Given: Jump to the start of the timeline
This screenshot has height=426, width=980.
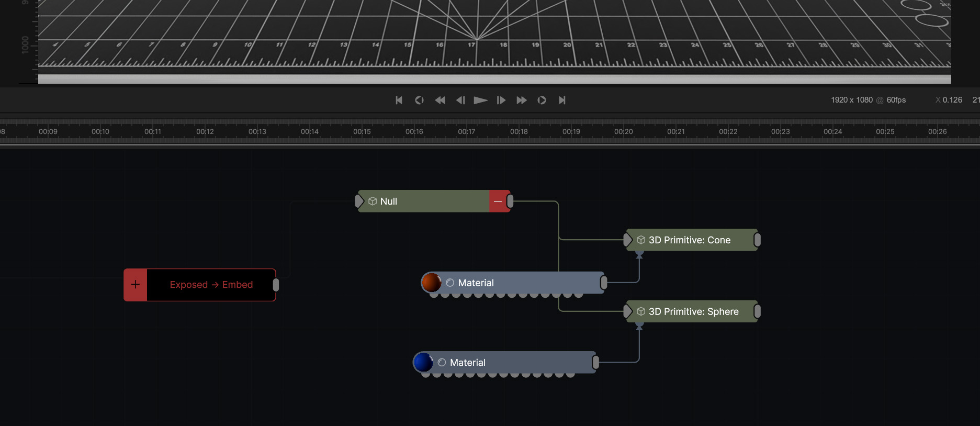Looking at the screenshot, I should tap(399, 100).
